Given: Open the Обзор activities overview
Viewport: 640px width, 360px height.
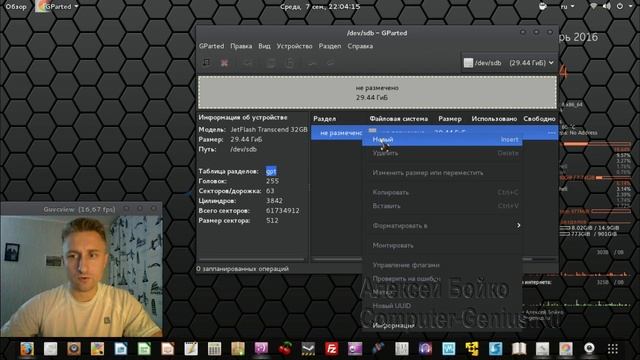Looking at the screenshot, I should click(16, 7).
